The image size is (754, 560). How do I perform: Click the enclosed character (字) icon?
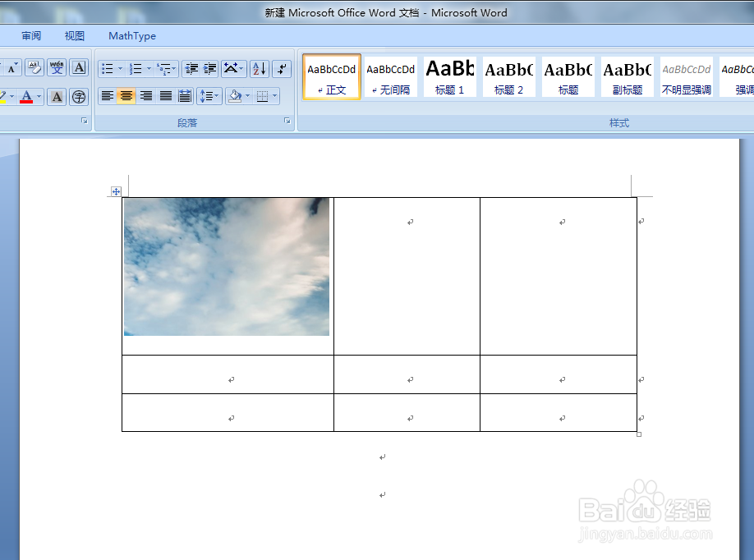[x=79, y=97]
